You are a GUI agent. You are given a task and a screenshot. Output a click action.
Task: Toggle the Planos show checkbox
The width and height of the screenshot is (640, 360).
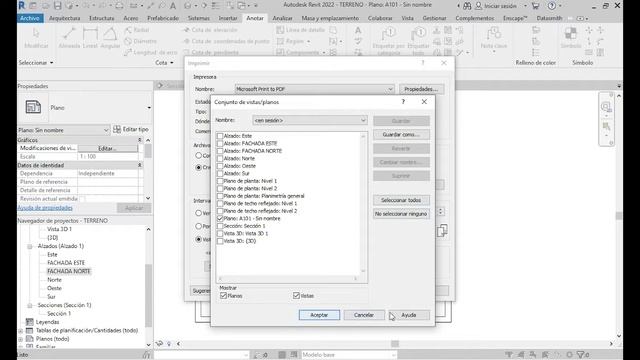point(223,296)
